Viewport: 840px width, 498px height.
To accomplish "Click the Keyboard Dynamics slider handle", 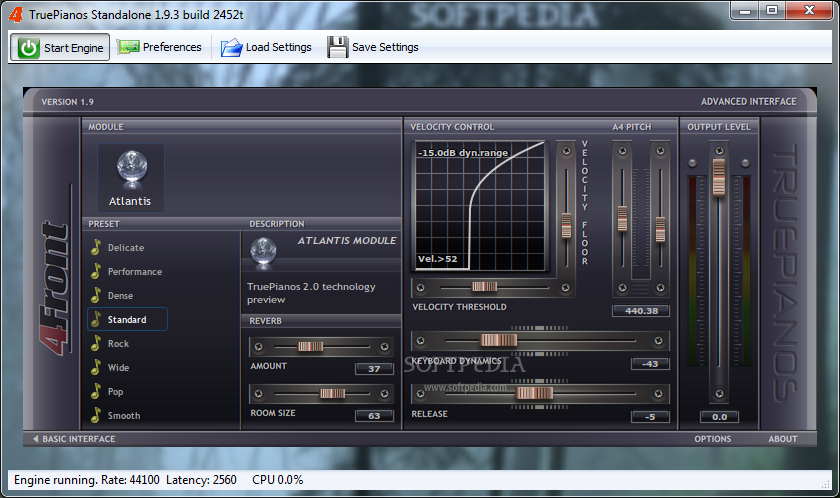I will [x=499, y=340].
